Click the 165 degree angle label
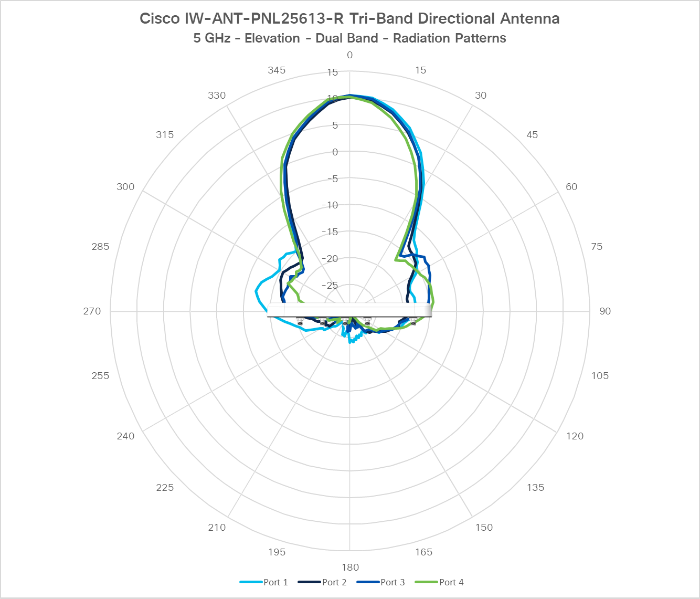 tap(424, 552)
